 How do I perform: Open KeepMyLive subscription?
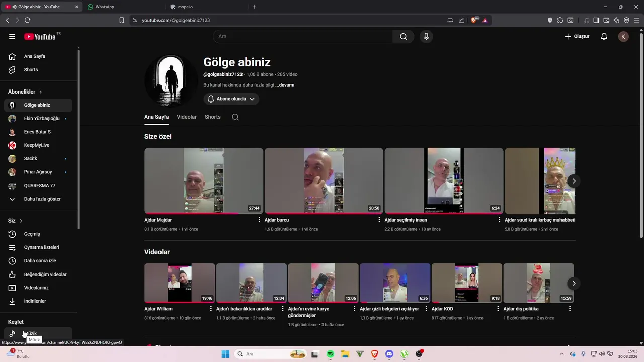(38, 145)
